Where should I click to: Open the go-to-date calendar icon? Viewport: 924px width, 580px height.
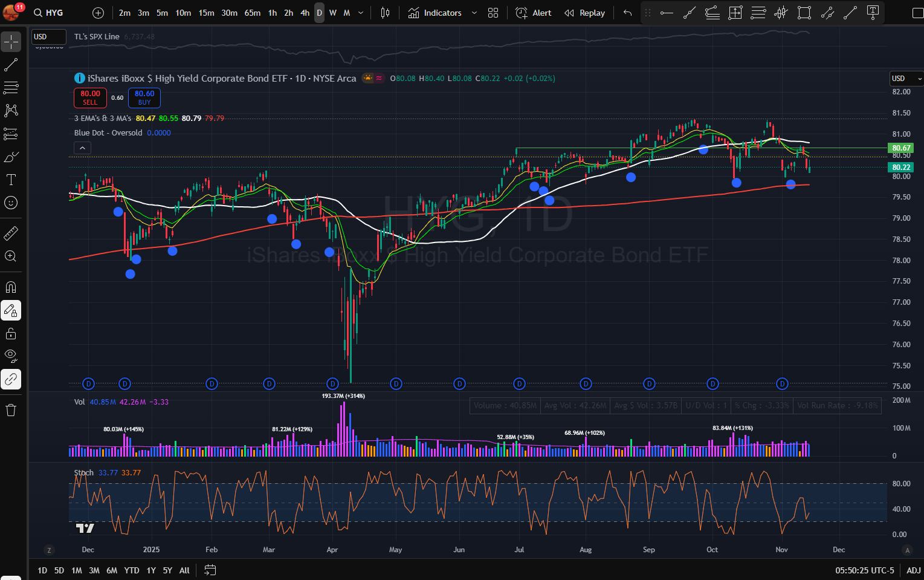210,570
